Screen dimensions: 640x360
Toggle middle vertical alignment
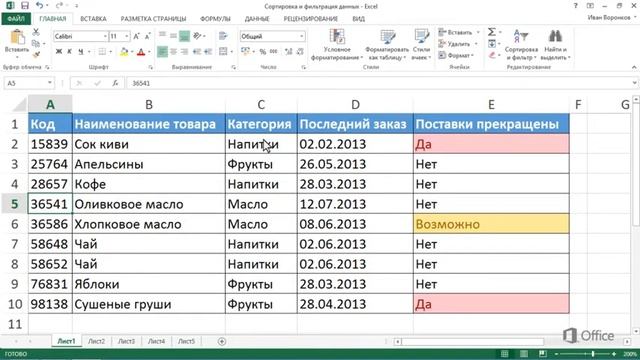(x=173, y=36)
